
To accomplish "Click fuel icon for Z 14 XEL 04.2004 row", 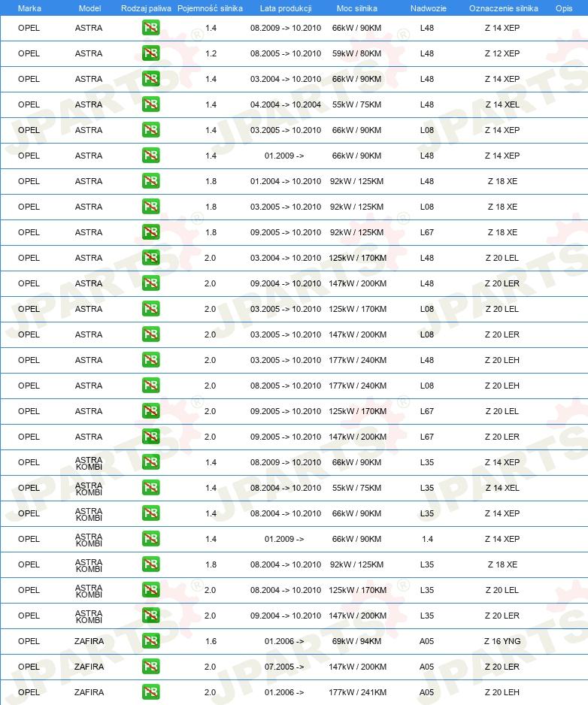I will click(x=150, y=104).
